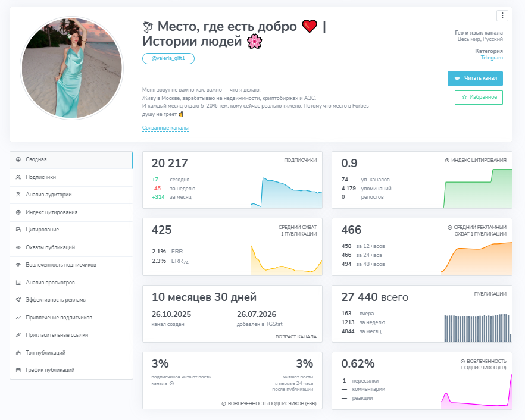Click the Цитирование quote icon
This screenshot has width=525, height=420.
tap(18, 230)
